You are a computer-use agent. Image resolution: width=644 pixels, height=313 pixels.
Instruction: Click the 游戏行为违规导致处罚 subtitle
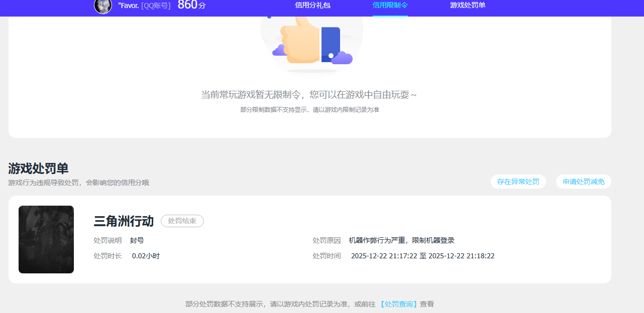pyautogui.click(x=78, y=183)
